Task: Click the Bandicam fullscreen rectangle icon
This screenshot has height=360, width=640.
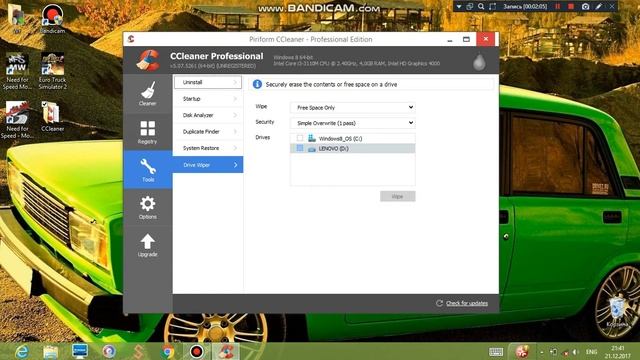Action: 493,7
